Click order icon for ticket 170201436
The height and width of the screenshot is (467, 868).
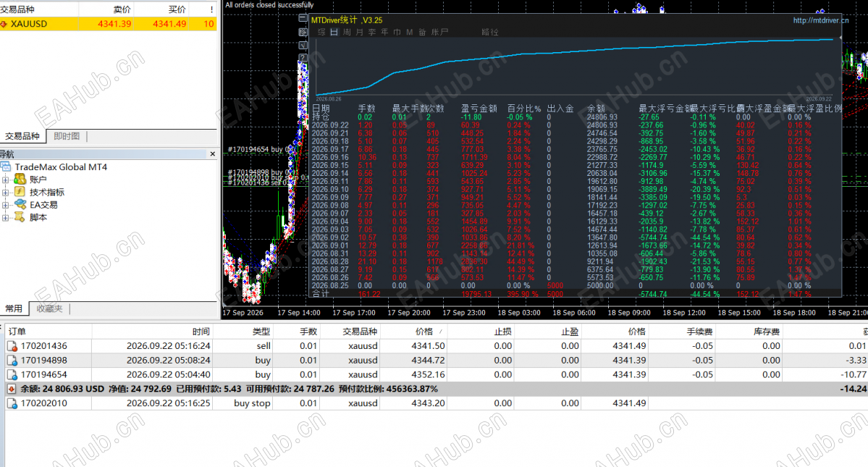click(12, 346)
